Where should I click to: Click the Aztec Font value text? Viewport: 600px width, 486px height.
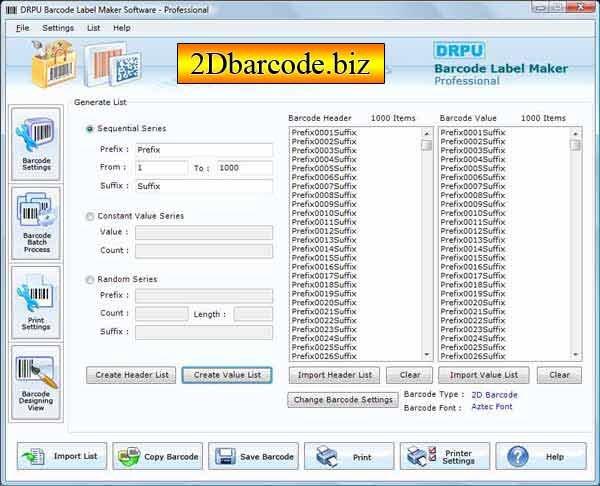pos(492,407)
